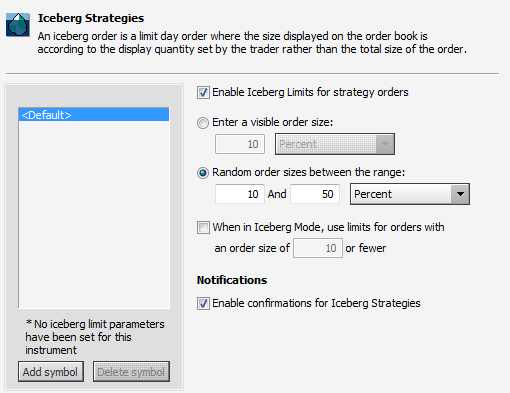The image size is (510, 393).
Task: Check the When in Iceberg Mode checkbox
Action: pos(203,228)
